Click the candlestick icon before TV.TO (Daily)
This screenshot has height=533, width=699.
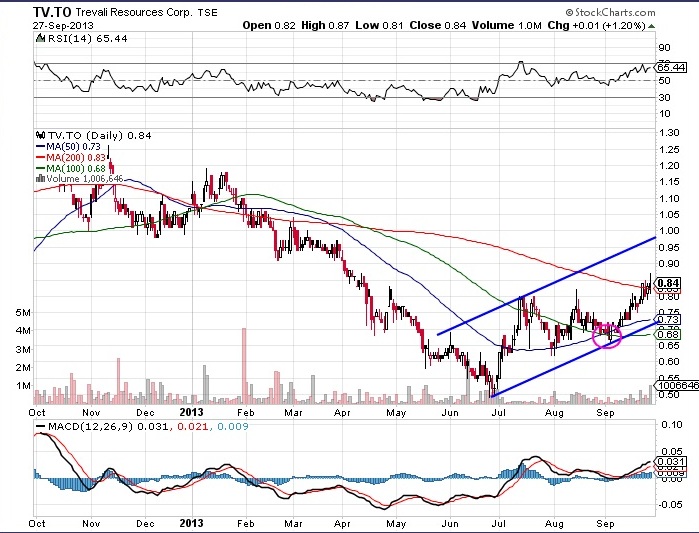click(x=41, y=135)
